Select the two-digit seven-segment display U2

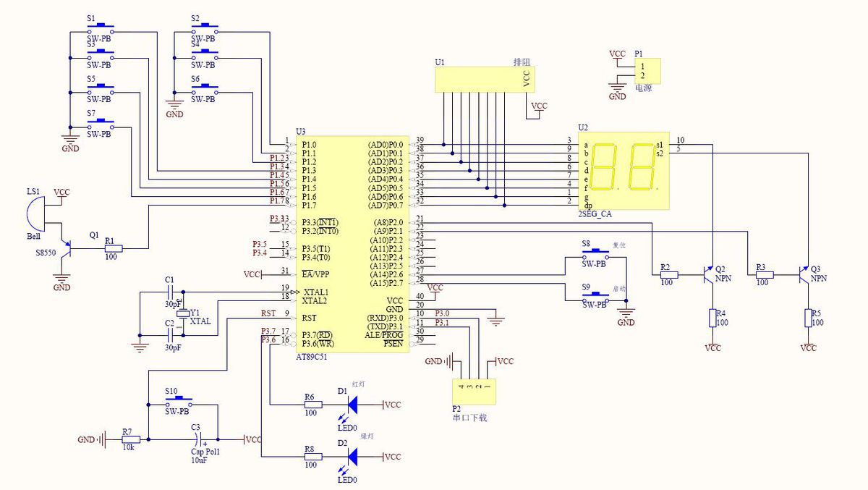click(624, 172)
